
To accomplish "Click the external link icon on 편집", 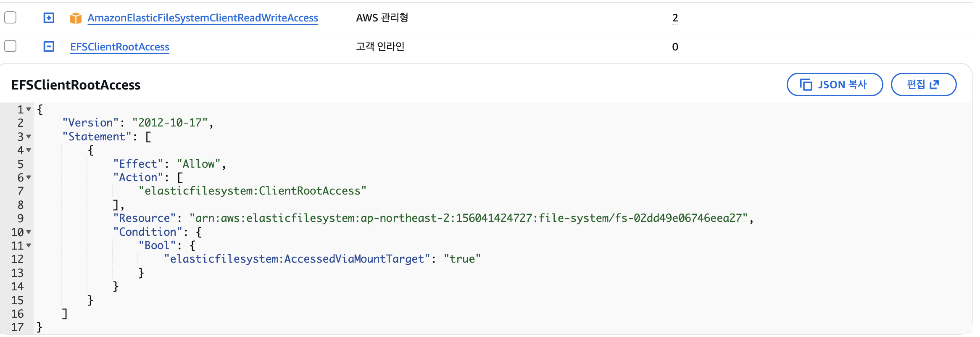I will [934, 84].
